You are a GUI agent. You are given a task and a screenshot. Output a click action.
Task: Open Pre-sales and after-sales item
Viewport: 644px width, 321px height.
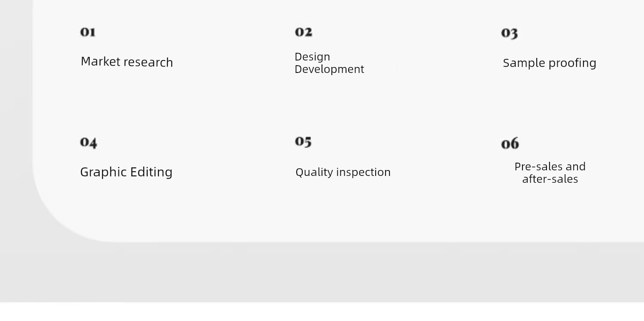pos(550,173)
